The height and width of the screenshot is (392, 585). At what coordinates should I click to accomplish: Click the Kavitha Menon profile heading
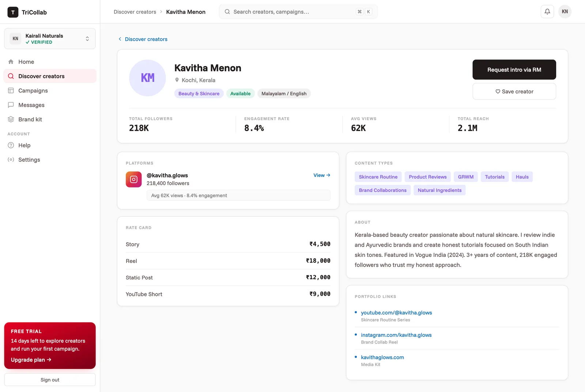pos(208,68)
